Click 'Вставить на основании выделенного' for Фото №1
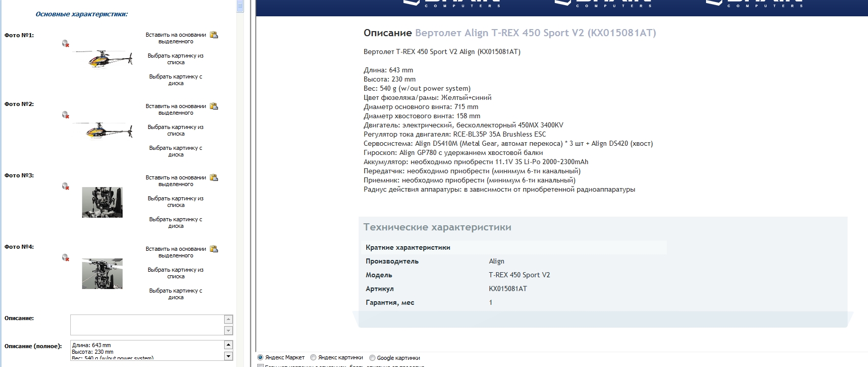This screenshot has height=367, width=868. pos(176,38)
